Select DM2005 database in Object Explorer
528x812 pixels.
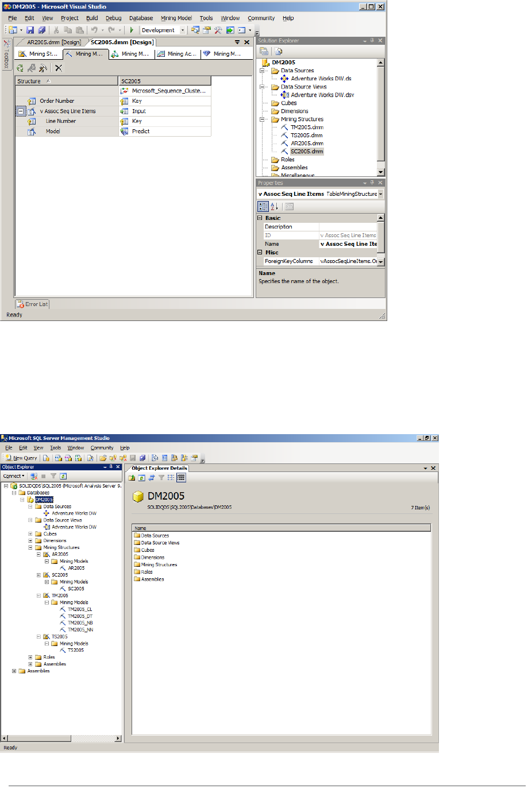click(x=44, y=500)
